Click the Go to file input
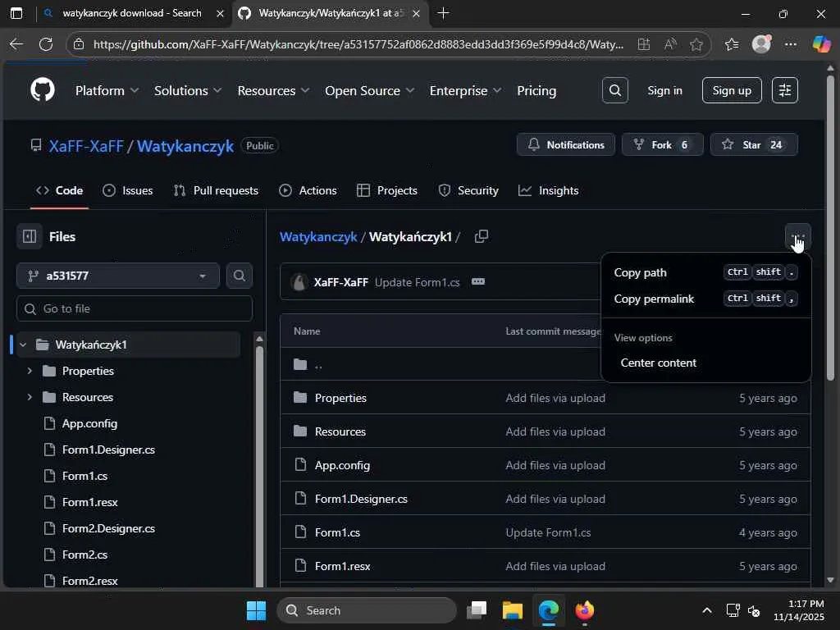Screen dimensions: 840x630 pos(135,308)
